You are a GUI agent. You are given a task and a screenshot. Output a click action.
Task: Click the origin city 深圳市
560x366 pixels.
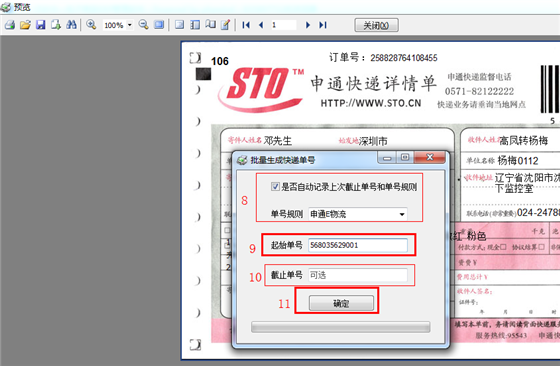pos(373,141)
